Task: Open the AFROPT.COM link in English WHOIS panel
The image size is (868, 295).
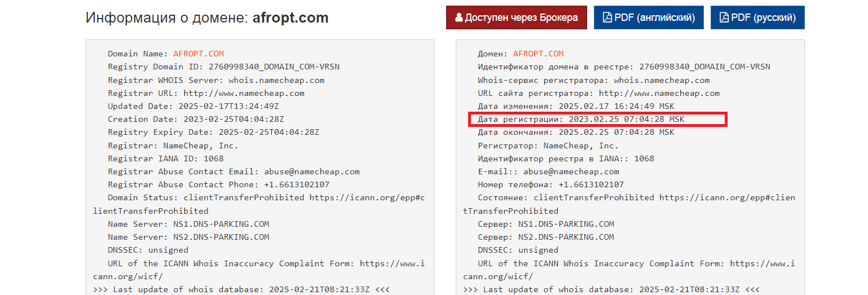Action: 198,54
